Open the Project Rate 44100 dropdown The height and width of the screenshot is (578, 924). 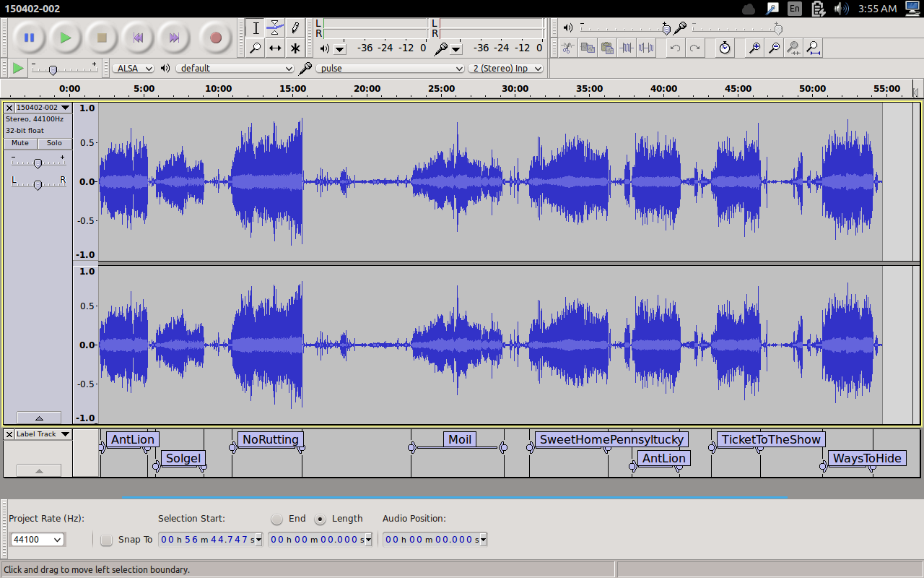pos(38,540)
